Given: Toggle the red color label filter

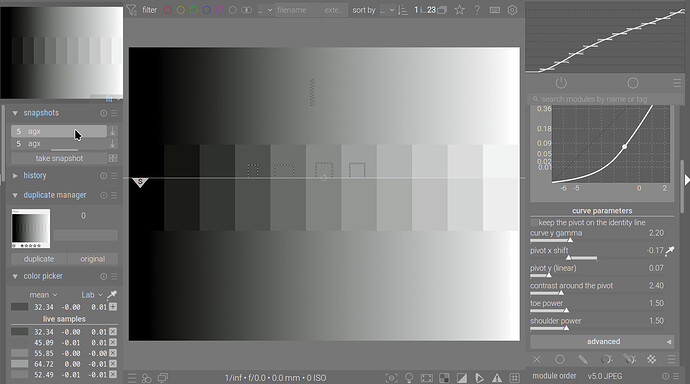Looking at the screenshot, I should pos(168,10).
